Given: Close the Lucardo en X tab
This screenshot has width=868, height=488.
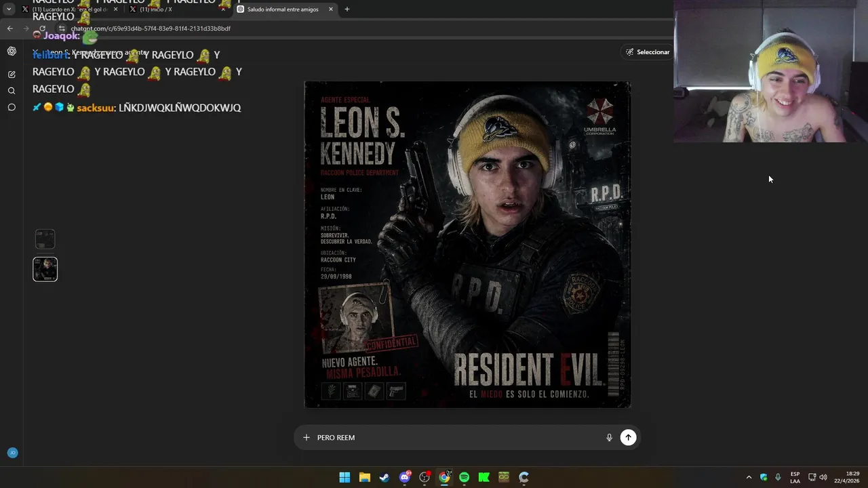Looking at the screenshot, I should click(x=116, y=9).
